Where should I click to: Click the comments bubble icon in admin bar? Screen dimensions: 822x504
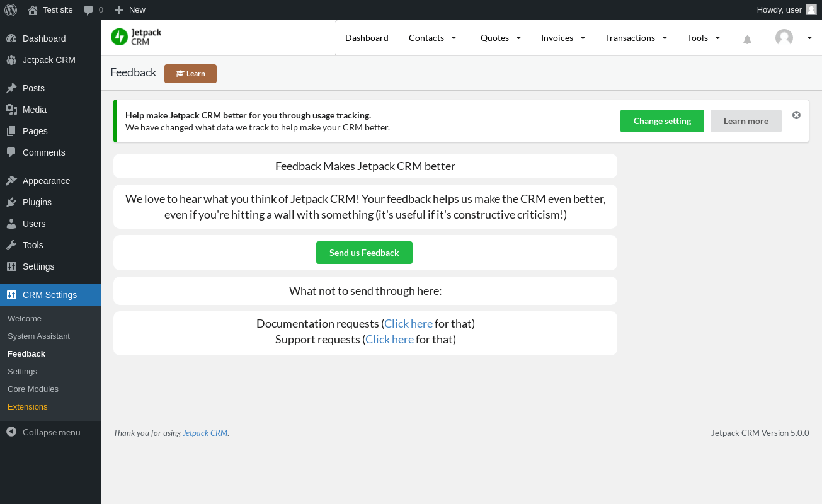pyautogui.click(x=89, y=10)
